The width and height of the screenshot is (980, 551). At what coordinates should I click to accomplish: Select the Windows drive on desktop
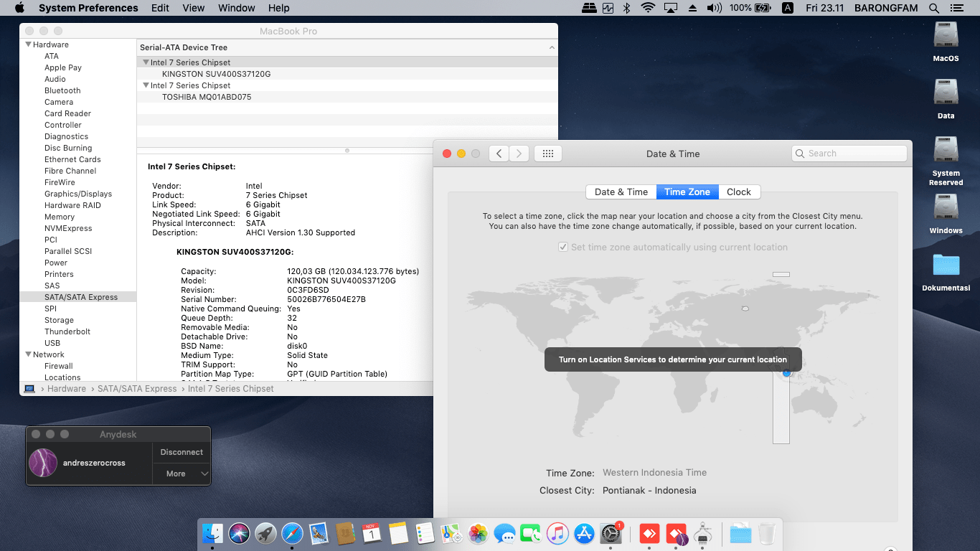click(x=946, y=214)
